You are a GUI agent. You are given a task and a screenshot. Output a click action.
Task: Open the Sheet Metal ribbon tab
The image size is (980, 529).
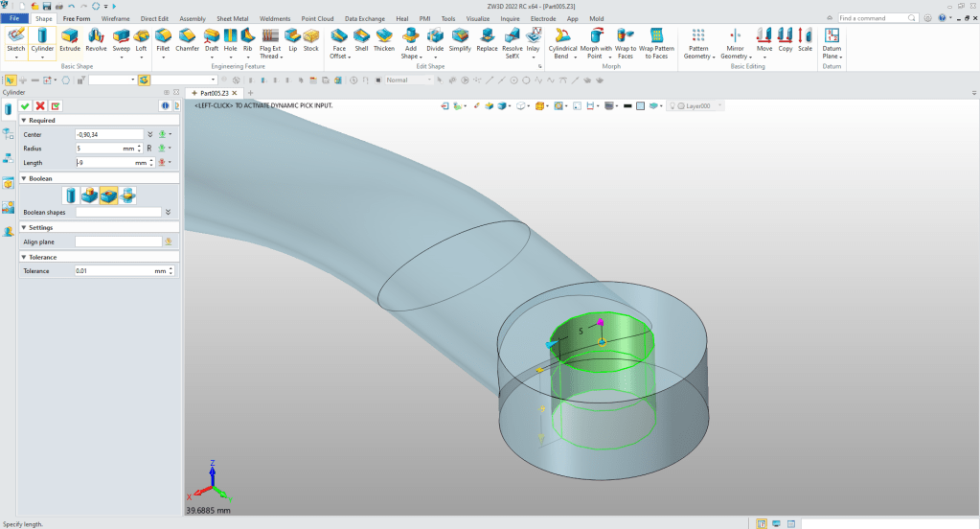pos(234,18)
